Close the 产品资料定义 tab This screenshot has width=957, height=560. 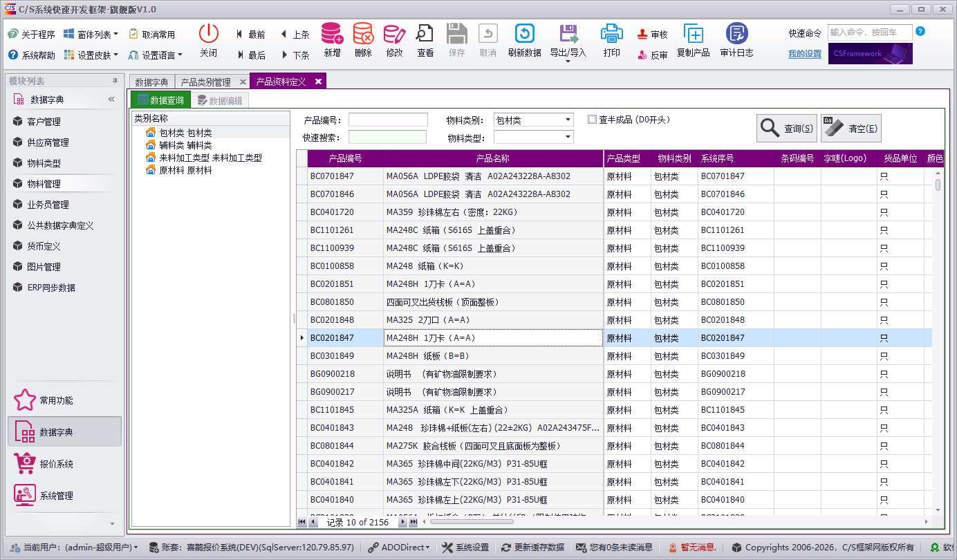[x=318, y=82]
